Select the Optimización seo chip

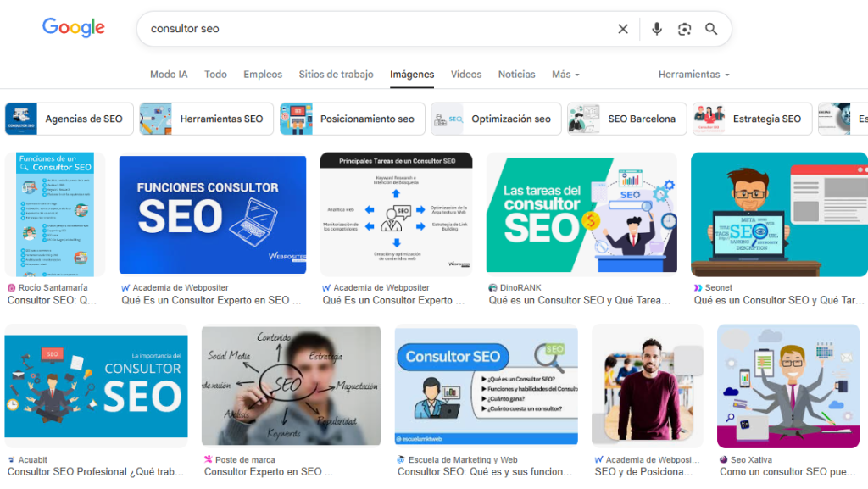click(x=496, y=119)
